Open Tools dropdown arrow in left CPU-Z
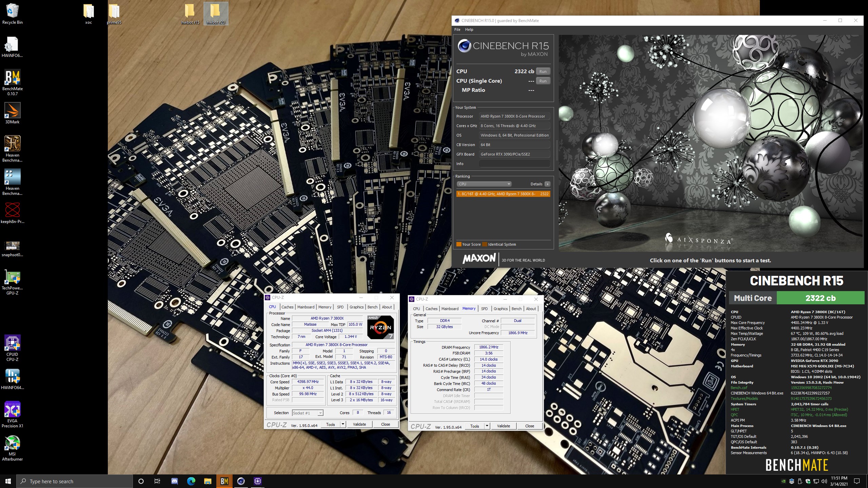 [x=343, y=424]
